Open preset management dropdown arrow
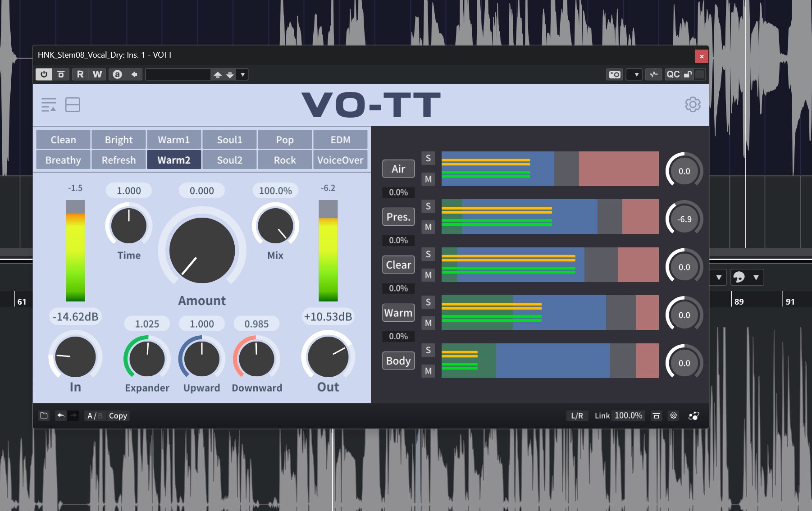Screen dimensions: 812x511 point(242,74)
